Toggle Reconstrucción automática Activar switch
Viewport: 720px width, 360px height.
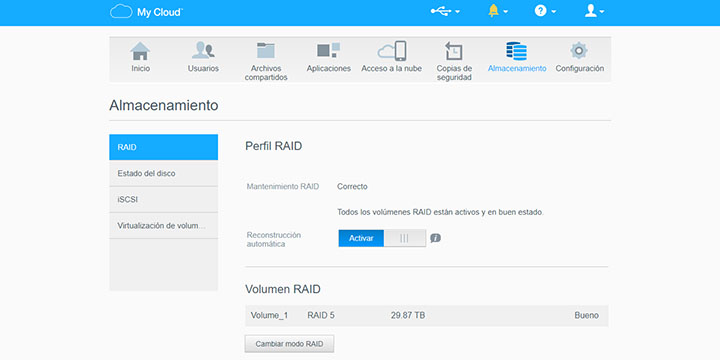(382, 238)
